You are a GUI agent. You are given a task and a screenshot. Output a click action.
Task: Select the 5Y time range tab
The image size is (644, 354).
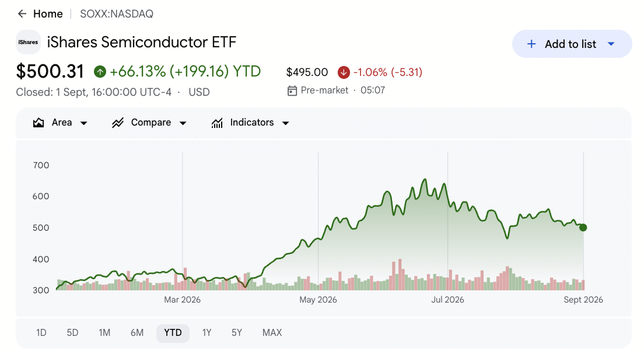tap(237, 332)
